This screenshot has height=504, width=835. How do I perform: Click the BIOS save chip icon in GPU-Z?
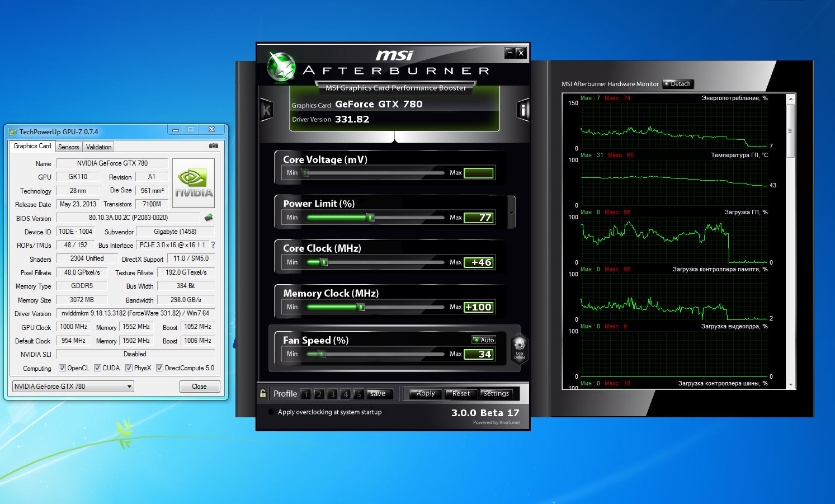[x=209, y=218]
